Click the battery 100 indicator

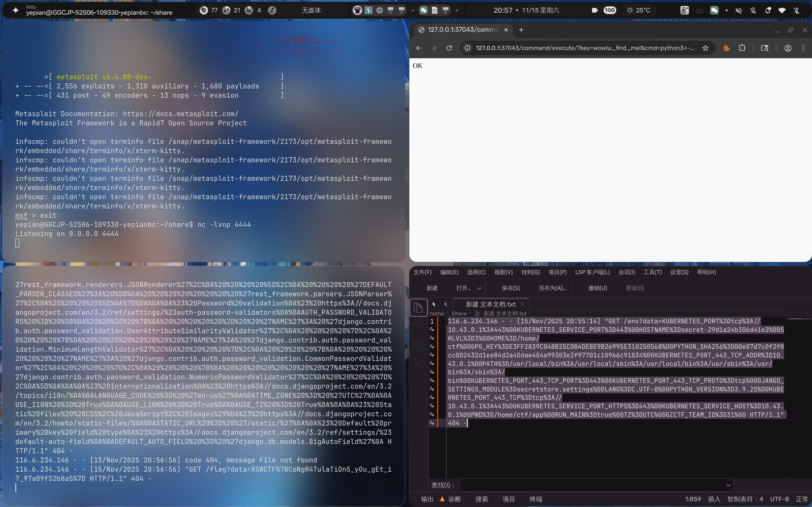609,11
